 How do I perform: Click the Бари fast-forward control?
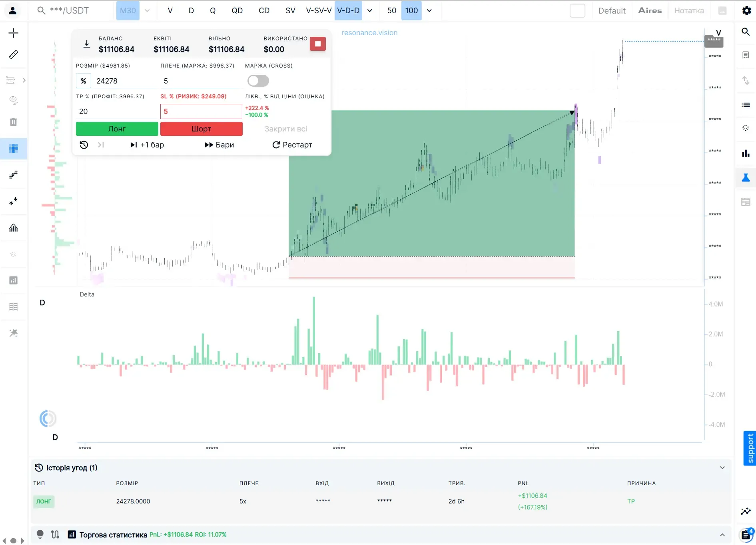point(219,145)
